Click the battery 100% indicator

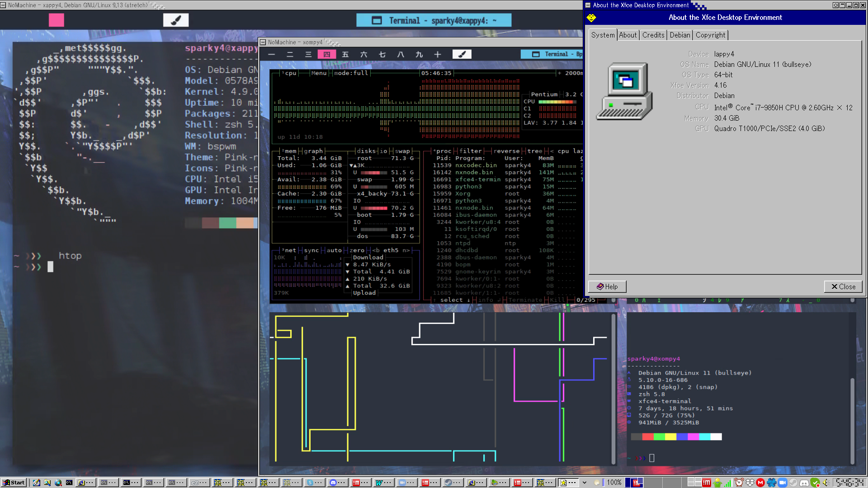pos(613,483)
